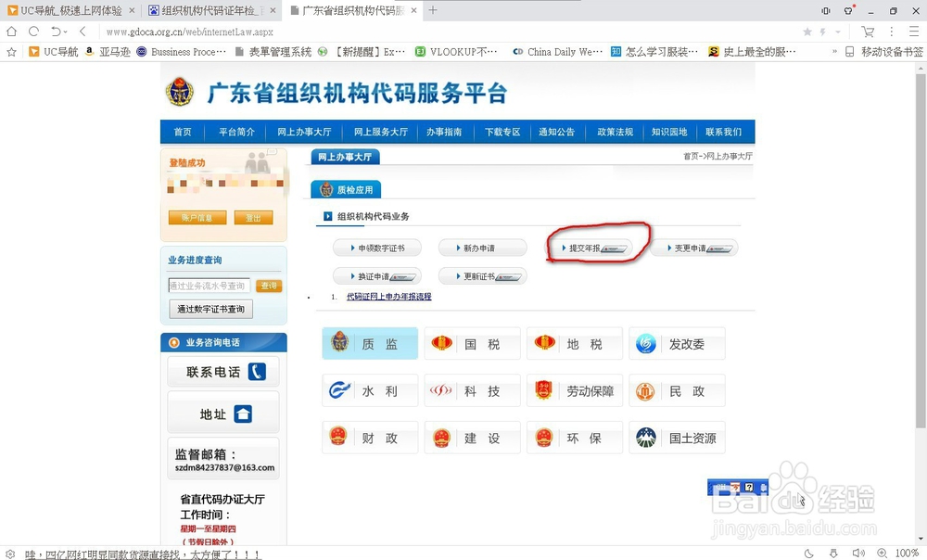Screen dimensions: 927x560
Task: Toggle the sound speaker icon
Action: pos(858,553)
